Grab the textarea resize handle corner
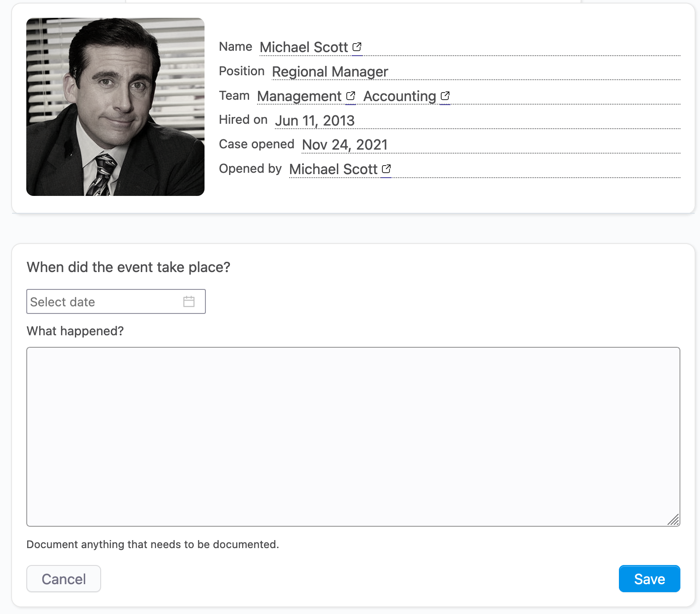Screen dimensions: 700x614 click(674, 520)
